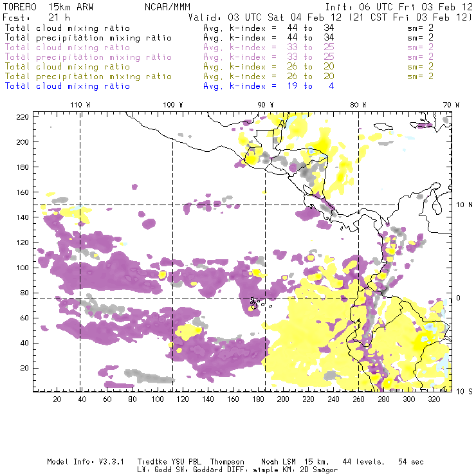Viewport: 476px width, 476px height.
Task: Click blue k-index '19 to 4' text
Action: point(311,86)
